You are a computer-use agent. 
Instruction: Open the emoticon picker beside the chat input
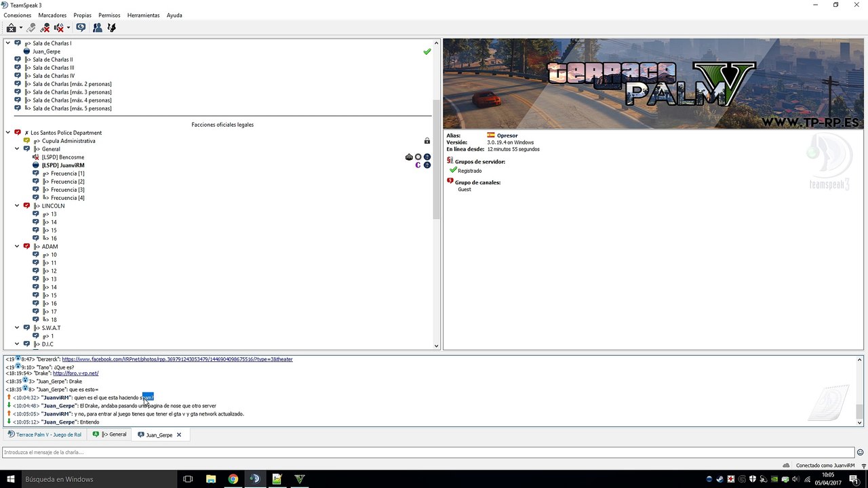click(861, 452)
